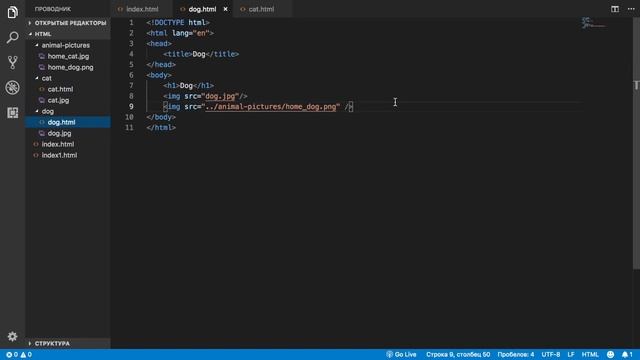Open the Manage gear menu
640x360 pixels.
[x=12, y=336]
